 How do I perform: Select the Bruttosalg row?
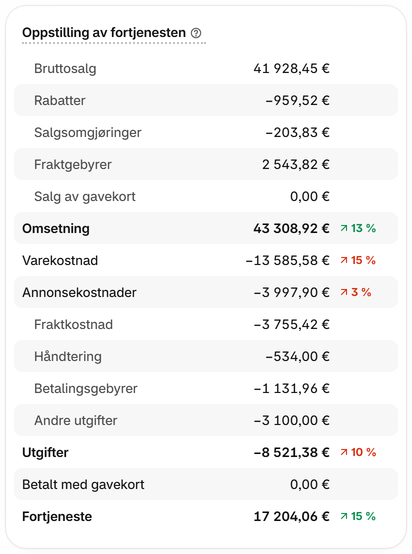(206, 68)
